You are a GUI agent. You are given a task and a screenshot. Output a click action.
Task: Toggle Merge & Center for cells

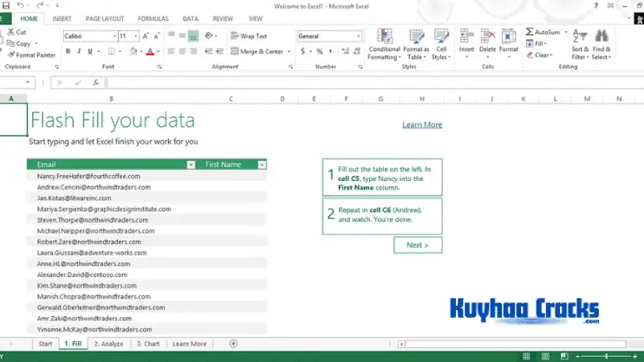[x=257, y=51]
